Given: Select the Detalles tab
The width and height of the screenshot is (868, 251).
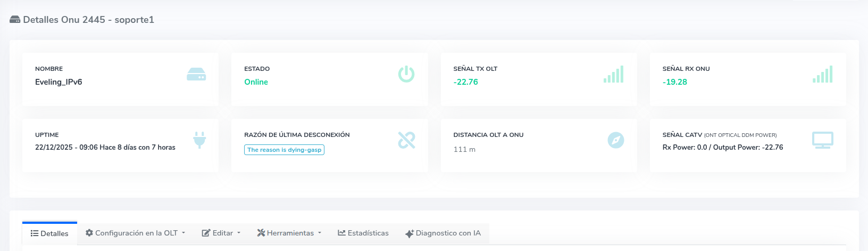Looking at the screenshot, I should [49, 233].
